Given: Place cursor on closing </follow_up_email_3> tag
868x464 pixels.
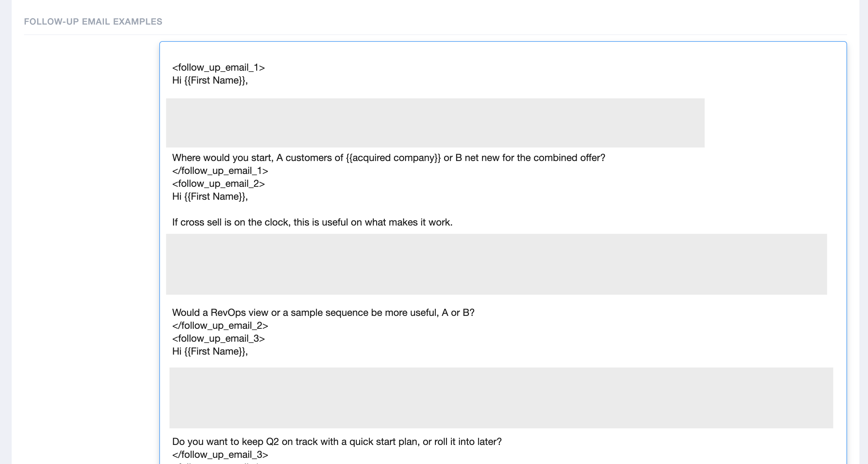Looking at the screenshot, I should (220, 454).
